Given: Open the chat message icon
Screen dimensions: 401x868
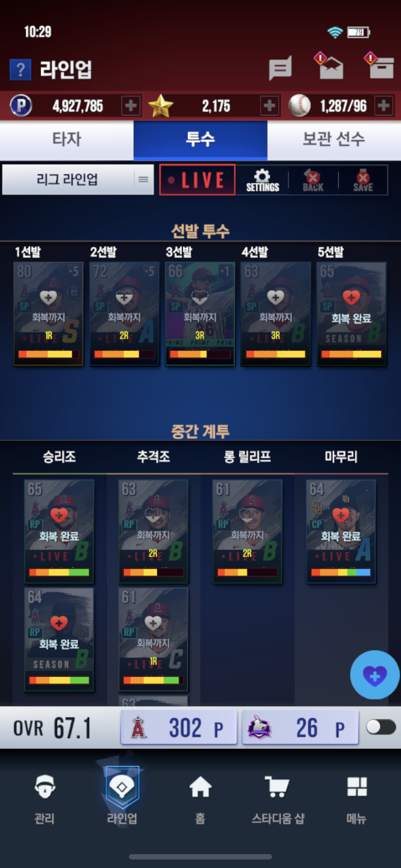Looking at the screenshot, I should click(280, 68).
